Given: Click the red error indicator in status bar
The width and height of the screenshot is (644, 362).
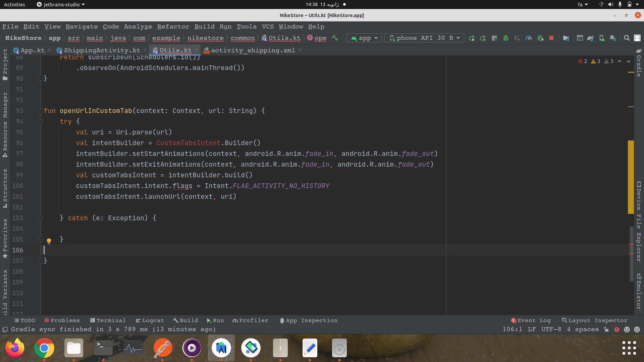Looking at the screenshot, I should click(x=616, y=329).
